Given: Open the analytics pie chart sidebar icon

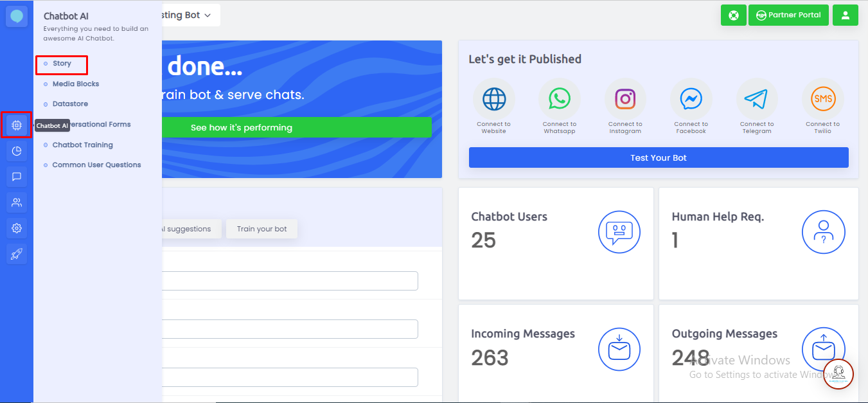Looking at the screenshot, I should 16,151.
